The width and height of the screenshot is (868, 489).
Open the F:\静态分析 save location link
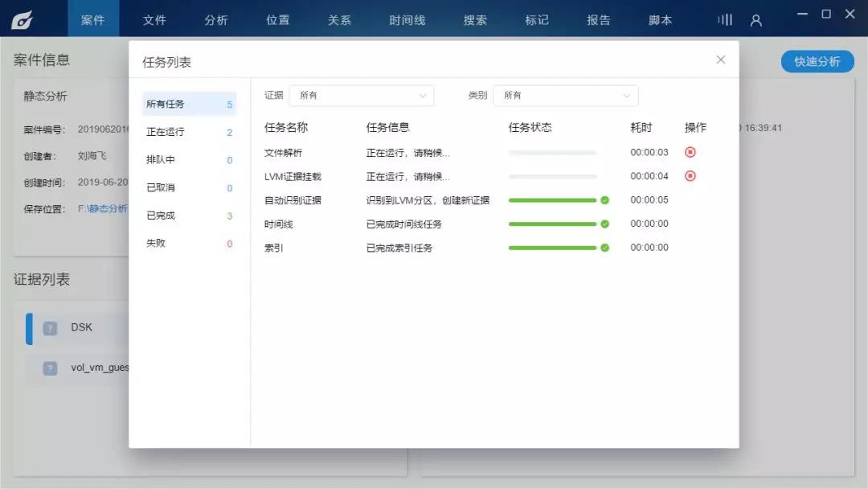pyautogui.click(x=100, y=208)
